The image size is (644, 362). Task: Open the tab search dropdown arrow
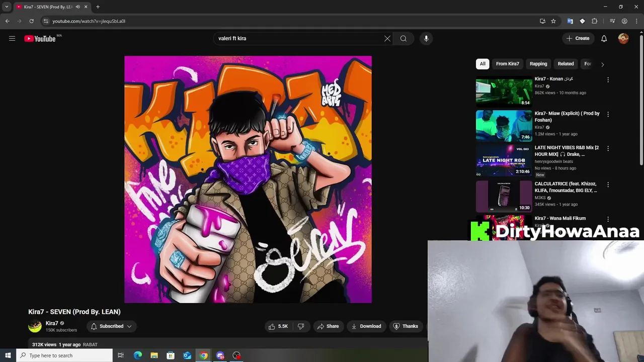(x=7, y=7)
